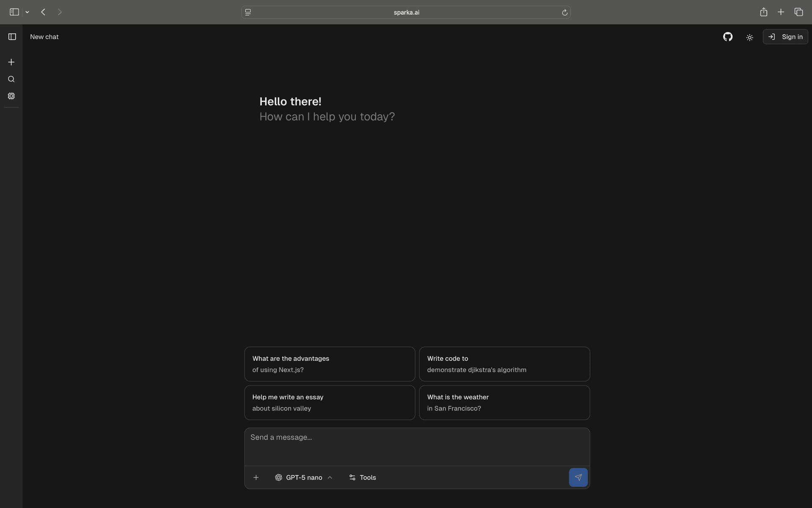Image resolution: width=812 pixels, height=508 pixels.
Task: Select the San Francisco weather suggestion
Action: pos(504,403)
